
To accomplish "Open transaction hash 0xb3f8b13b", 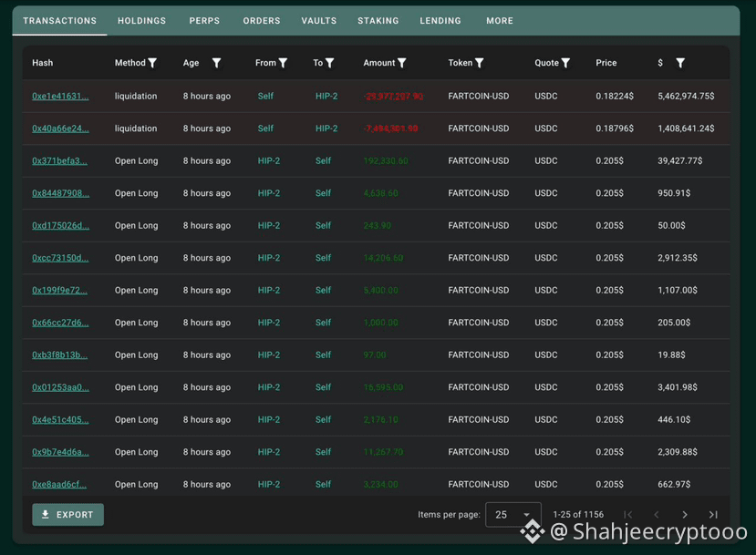I will 60,355.
